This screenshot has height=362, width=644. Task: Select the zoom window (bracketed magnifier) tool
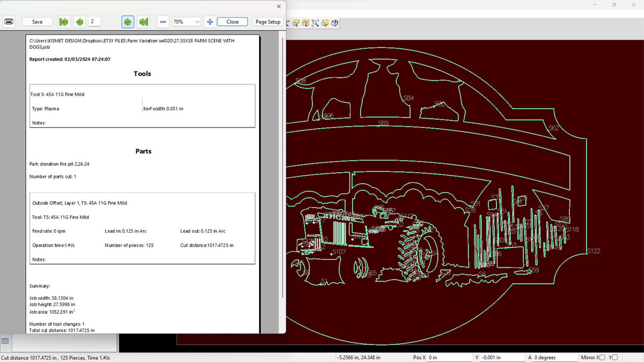(x=316, y=23)
